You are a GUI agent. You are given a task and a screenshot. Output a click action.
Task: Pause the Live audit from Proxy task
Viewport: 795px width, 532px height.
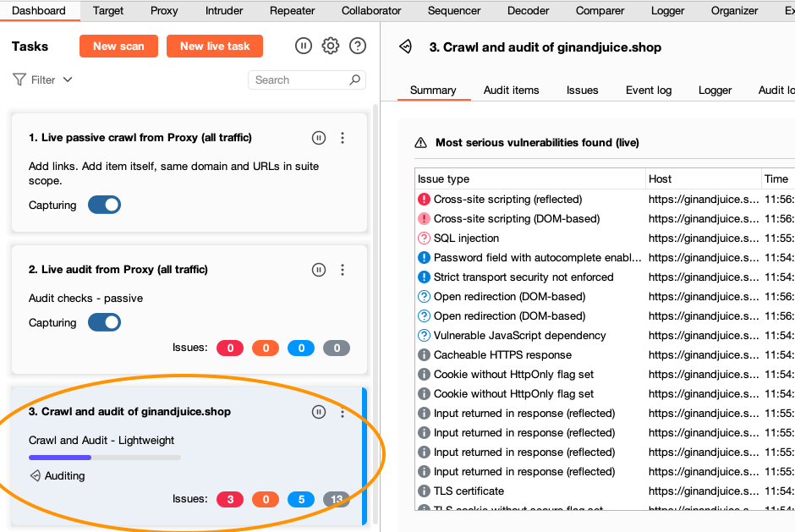pyautogui.click(x=318, y=270)
